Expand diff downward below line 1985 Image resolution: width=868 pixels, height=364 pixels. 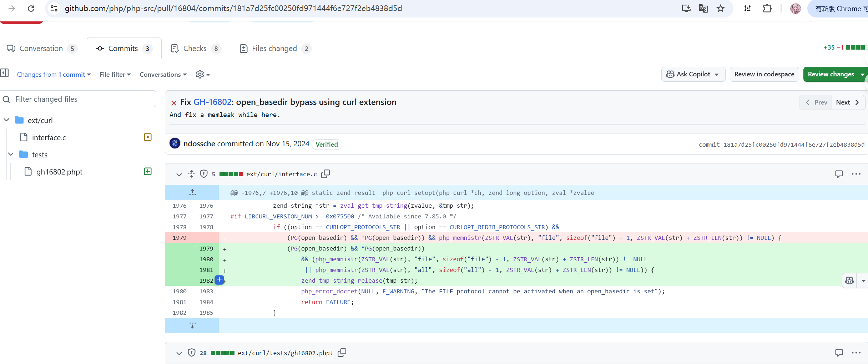point(192,325)
